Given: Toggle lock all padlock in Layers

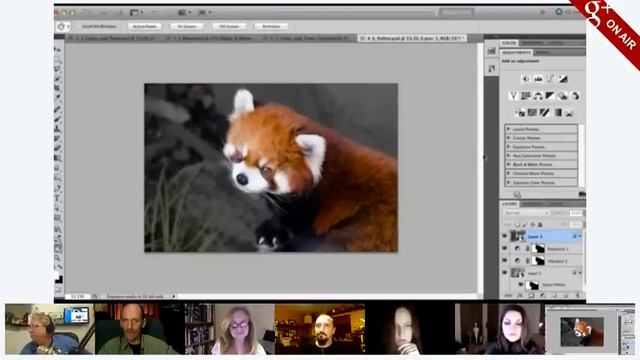Looking at the screenshot, I should (x=540, y=224).
